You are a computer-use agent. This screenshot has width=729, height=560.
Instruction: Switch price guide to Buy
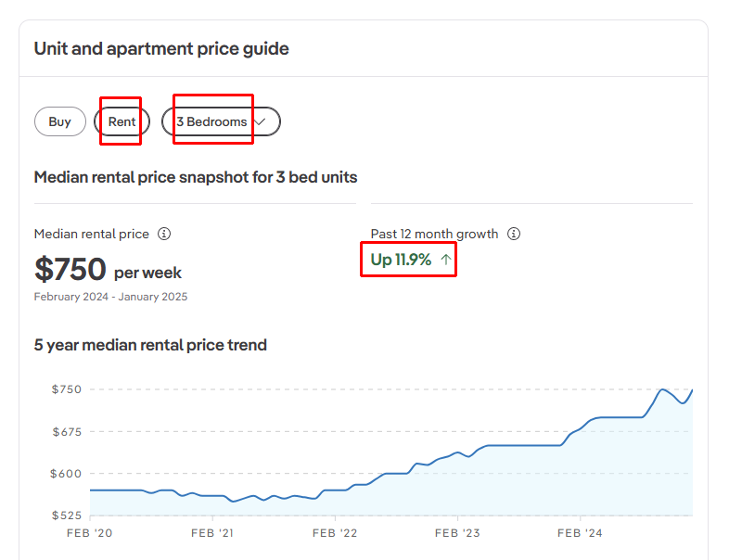pos(60,121)
